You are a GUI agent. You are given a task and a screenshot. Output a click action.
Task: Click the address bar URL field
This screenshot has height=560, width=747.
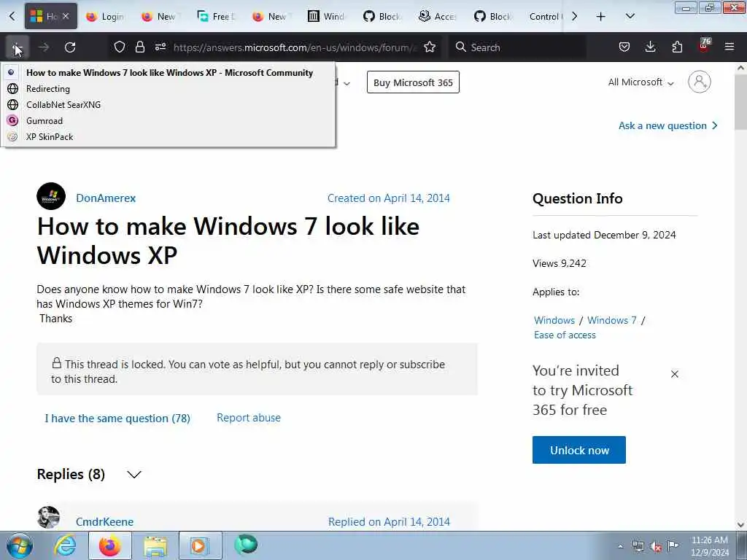click(295, 47)
